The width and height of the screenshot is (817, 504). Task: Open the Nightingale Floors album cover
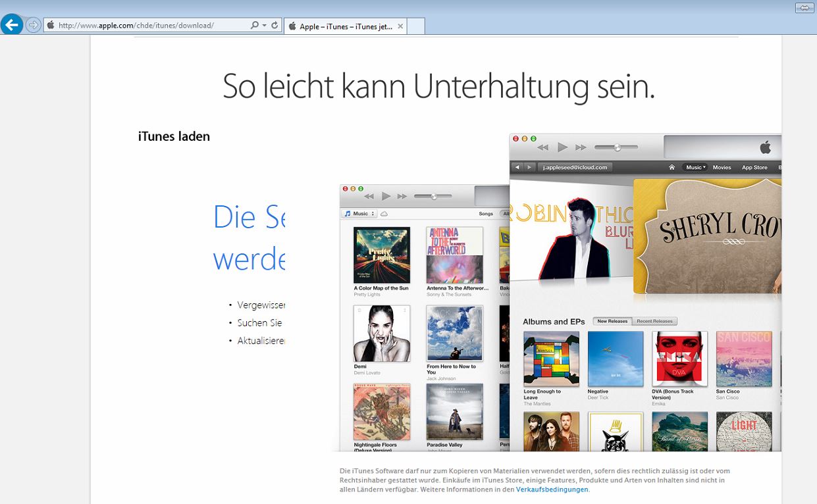(382, 412)
